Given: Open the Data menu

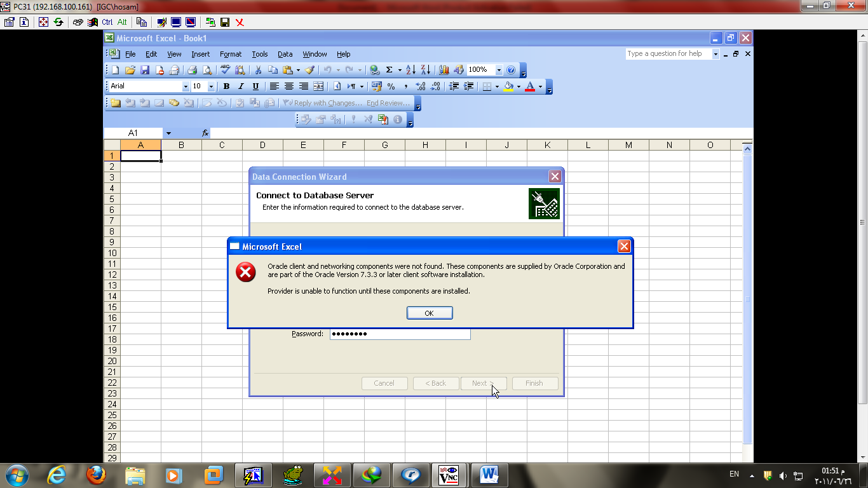Looking at the screenshot, I should click(285, 54).
